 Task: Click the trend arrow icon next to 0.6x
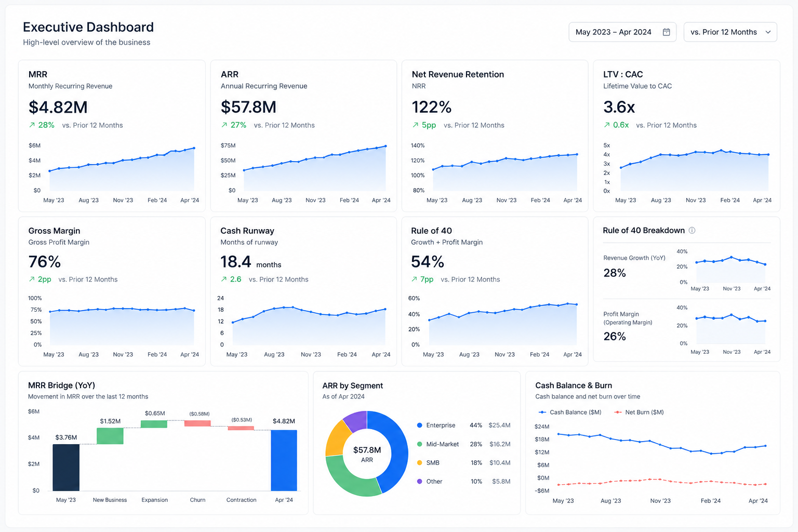coord(607,125)
